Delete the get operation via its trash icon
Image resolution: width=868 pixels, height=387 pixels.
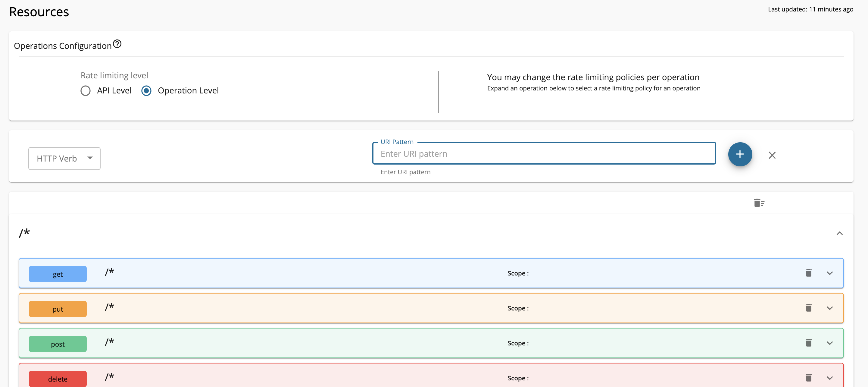(x=808, y=273)
